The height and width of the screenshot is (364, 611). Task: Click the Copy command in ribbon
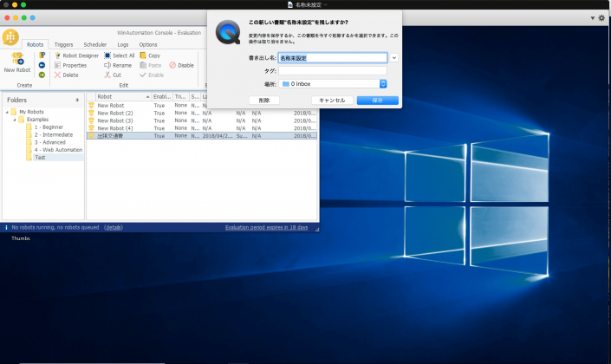[150, 55]
